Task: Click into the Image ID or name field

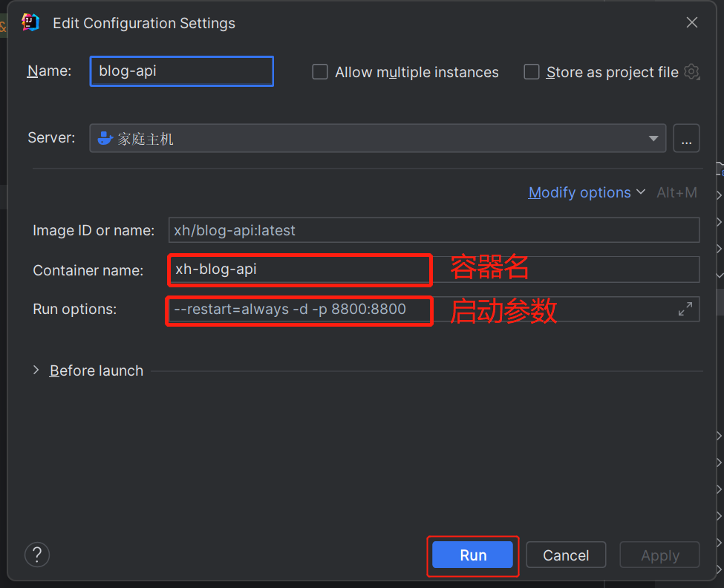Action: pyautogui.click(x=434, y=230)
